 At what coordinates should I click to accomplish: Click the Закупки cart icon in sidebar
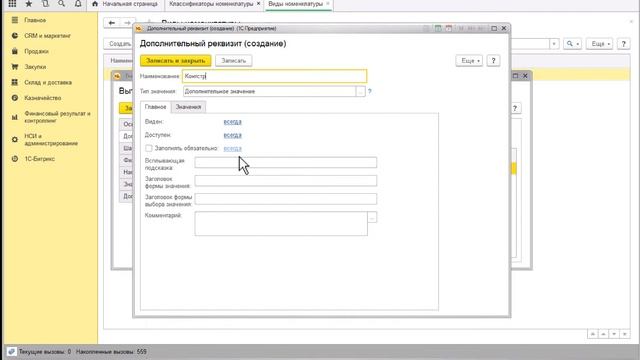(x=15, y=67)
